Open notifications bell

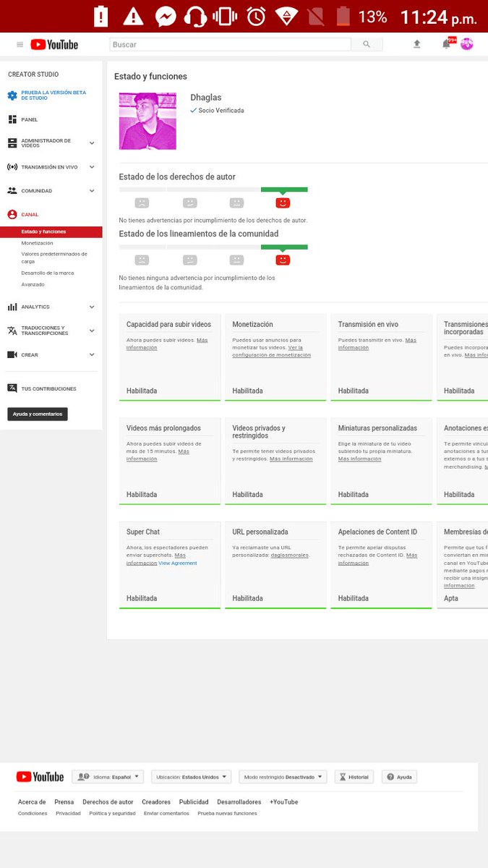pyautogui.click(x=446, y=44)
